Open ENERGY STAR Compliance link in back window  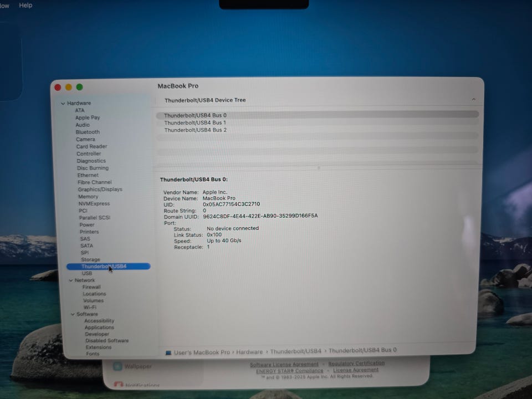coord(289,371)
